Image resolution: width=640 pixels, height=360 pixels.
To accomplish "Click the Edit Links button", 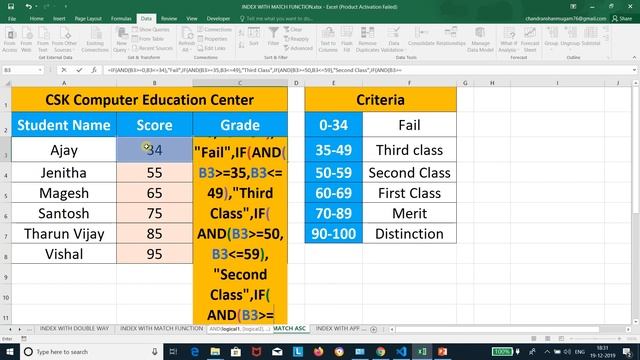I will coord(212,48).
